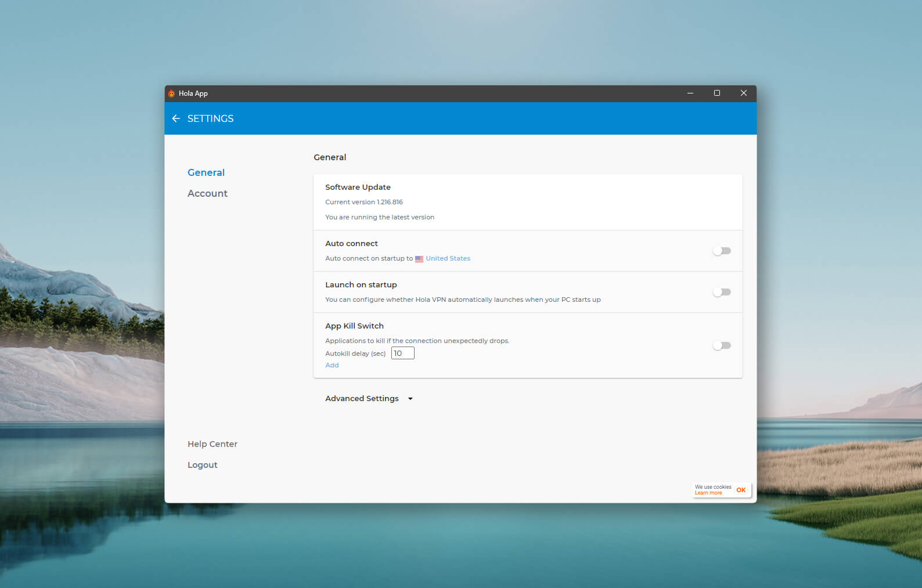Switch to the Account tab

coord(207,193)
